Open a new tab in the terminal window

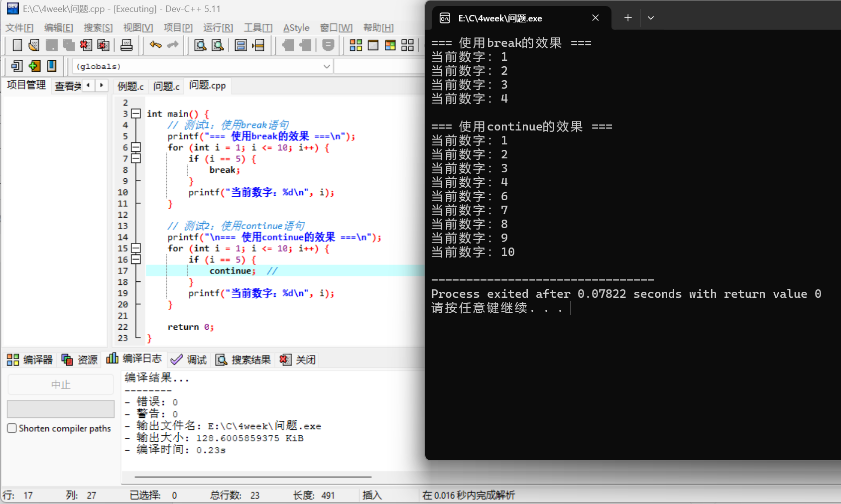[x=628, y=18]
